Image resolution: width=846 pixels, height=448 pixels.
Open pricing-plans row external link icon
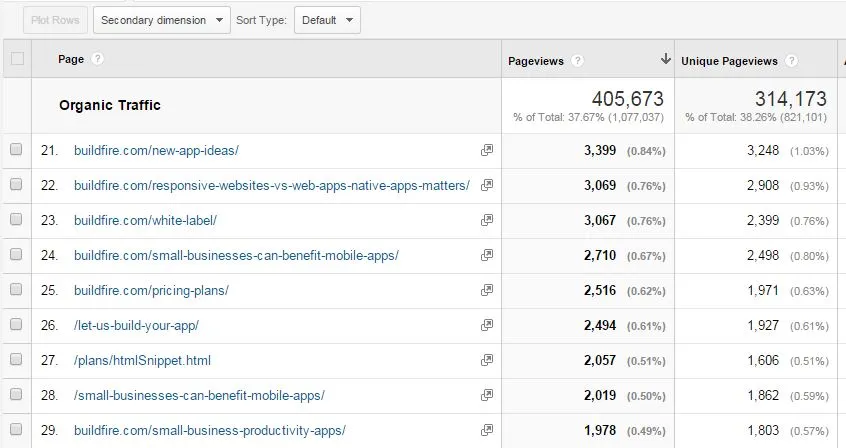487,290
